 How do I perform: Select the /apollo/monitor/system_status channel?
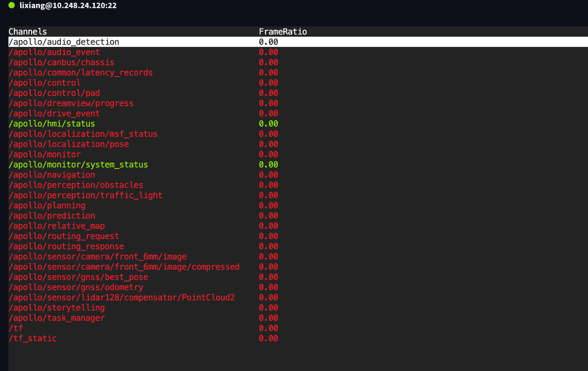[x=79, y=164]
